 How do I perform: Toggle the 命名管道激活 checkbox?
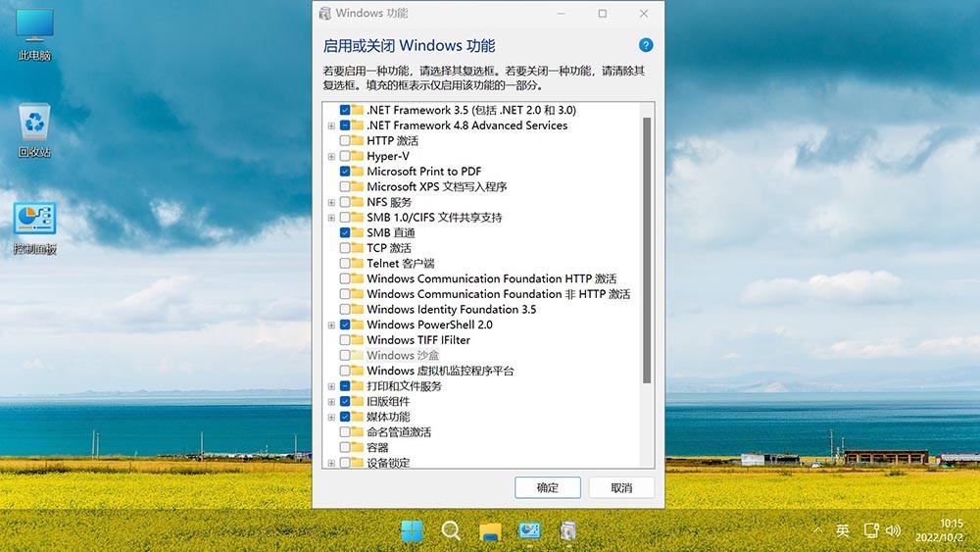(x=344, y=432)
